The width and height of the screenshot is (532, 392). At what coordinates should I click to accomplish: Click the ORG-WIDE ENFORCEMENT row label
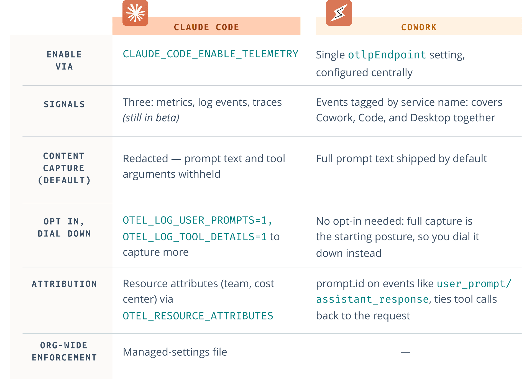pyautogui.click(x=64, y=351)
